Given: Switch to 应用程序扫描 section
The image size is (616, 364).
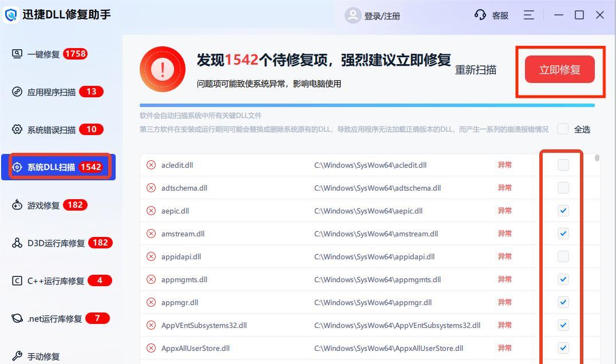Looking at the screenshot, I should point(58,92).
